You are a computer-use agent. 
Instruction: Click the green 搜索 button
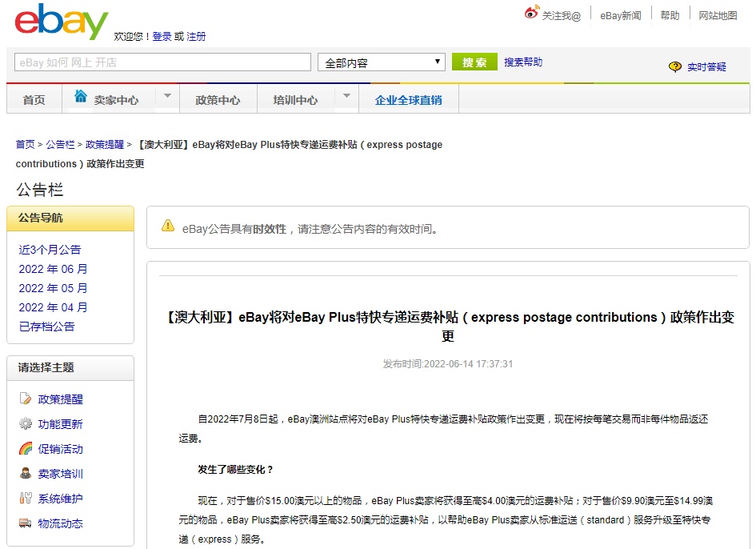pyautogui.click(x=474, y=62)
